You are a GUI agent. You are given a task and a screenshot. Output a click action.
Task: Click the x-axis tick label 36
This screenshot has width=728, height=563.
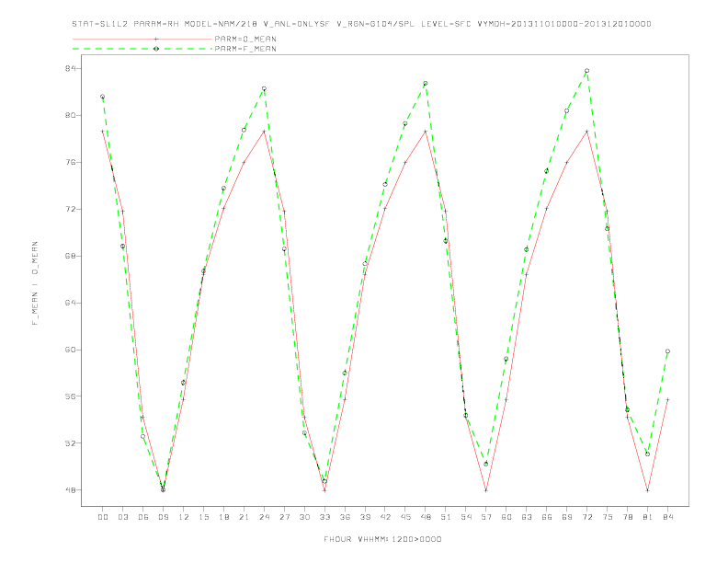click(x=345, y=517)
